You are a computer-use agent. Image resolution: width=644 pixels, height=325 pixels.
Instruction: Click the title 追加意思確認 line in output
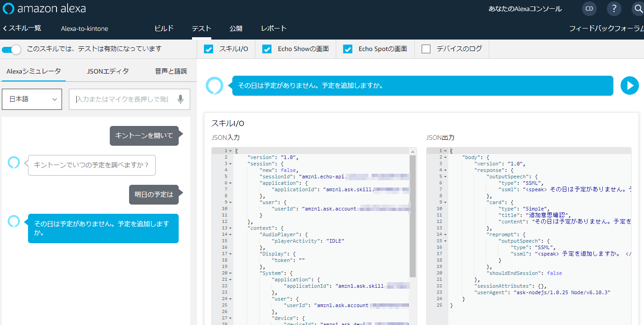tap(535, 215)
